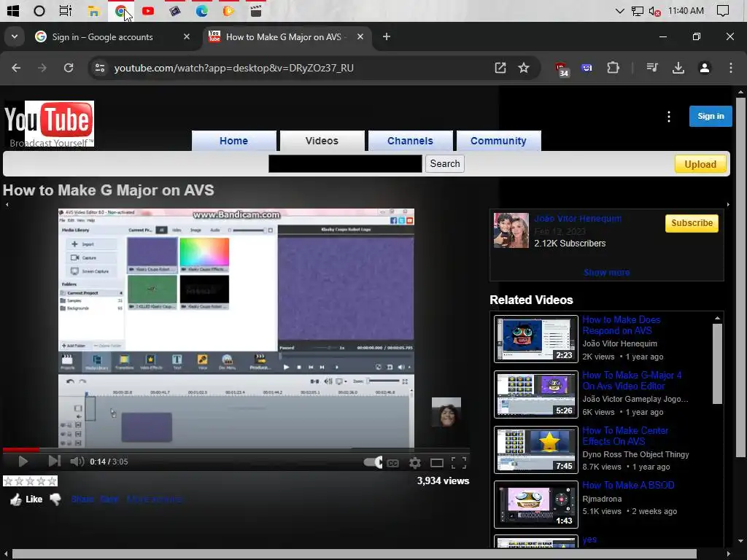Click the video progress bar
The width and height of the screenshot is (747, 560).
click(236, 449)
